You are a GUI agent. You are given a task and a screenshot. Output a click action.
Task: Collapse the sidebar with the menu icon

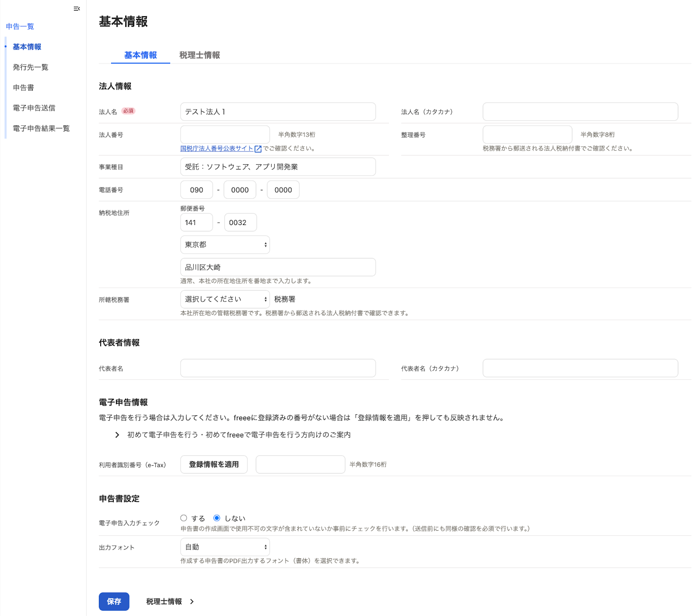77,9
